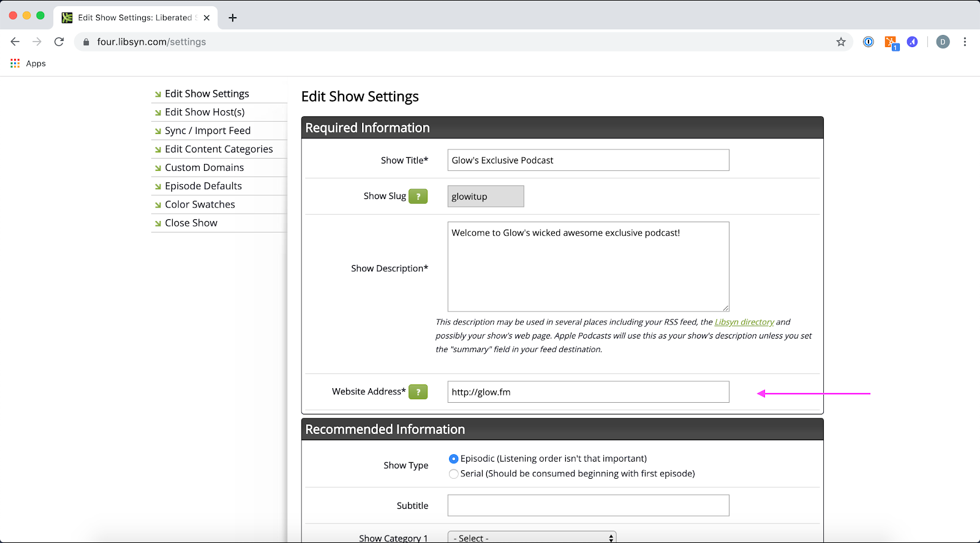Viewport: 980px width, 543px height.
Task: Click the Show Title input field
Action: 588,160
